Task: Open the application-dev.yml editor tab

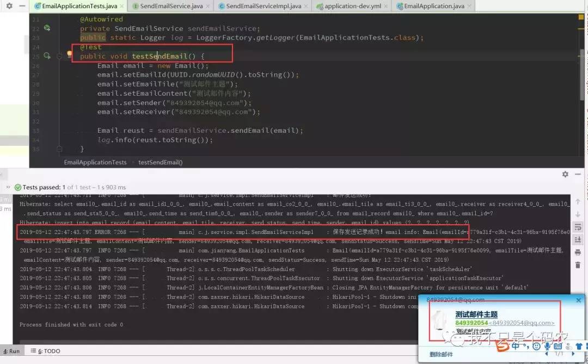Action: coord(353,6)
